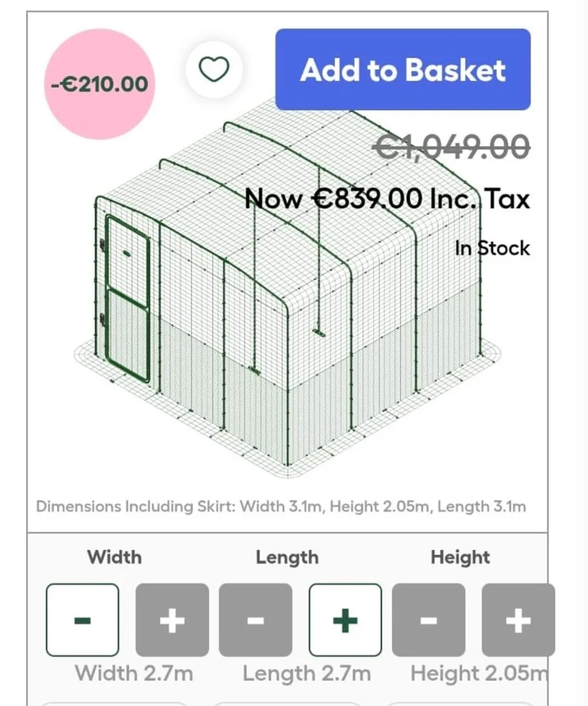Click the crossed-out €1,049.00 price
Screen dimensions: 588x706
(452, 146)
